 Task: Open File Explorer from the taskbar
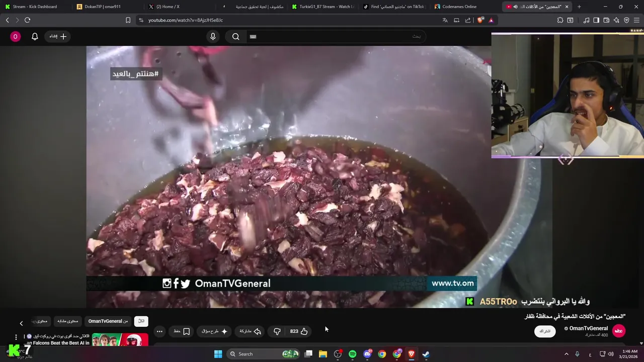[x=323, y=354]
